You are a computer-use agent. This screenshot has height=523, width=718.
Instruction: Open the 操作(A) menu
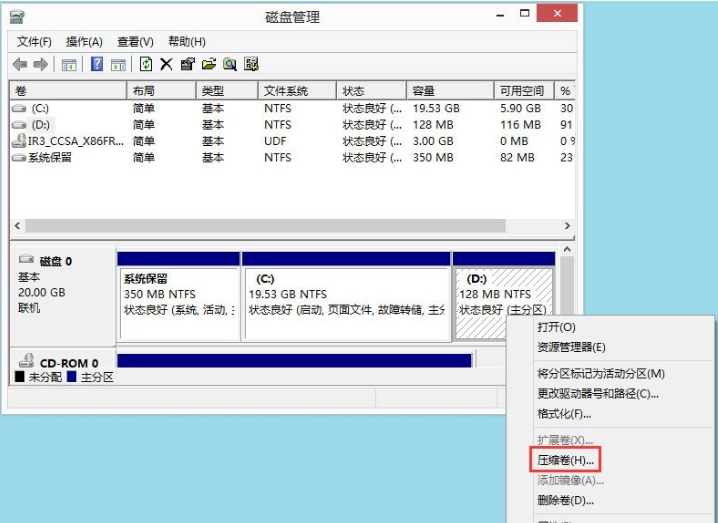pyautogui.click(x=84, y=41)
